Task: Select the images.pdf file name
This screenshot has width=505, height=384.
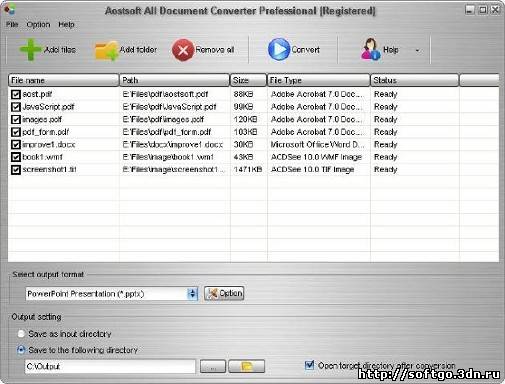Action: (42, 119)
